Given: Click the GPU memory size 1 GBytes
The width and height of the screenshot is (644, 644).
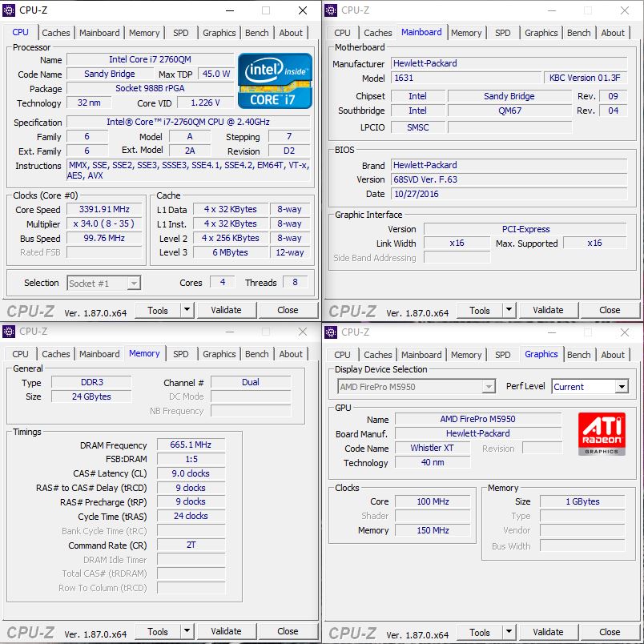Looking at the screenshot, I should (582, 501).
